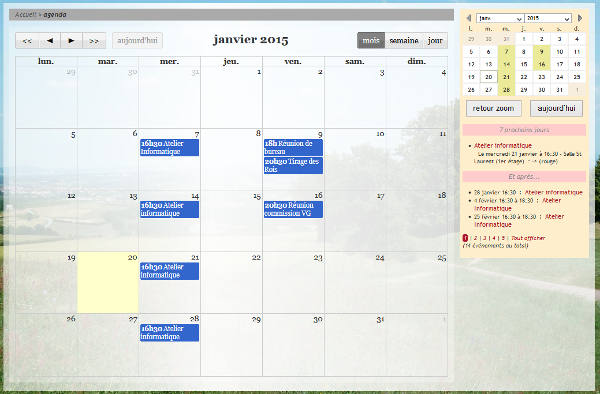
Task: Open Atelier informatique link under 7 prochains jours
Action: [502, 145]
